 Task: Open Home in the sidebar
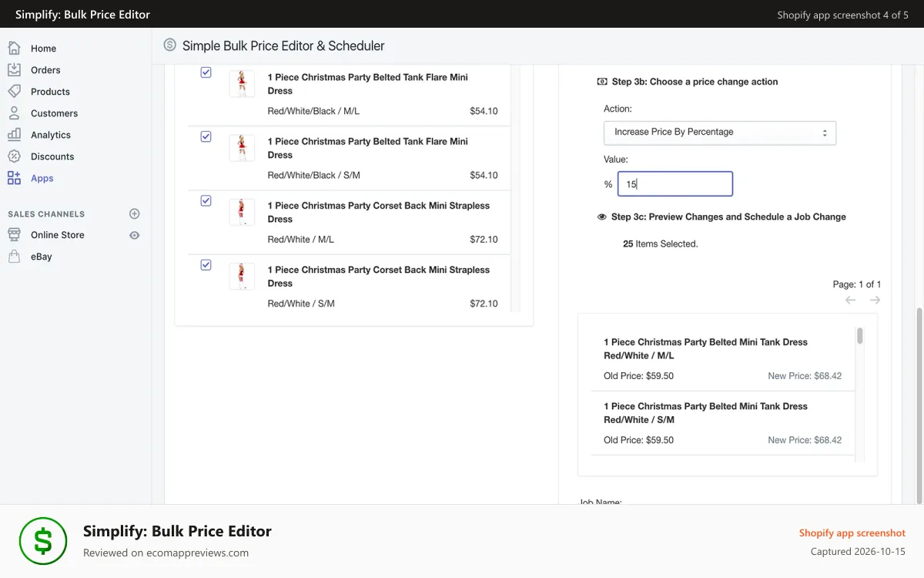(43, 49)
